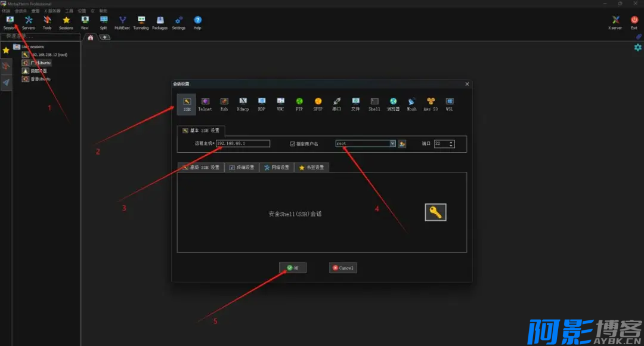The height and width of the screenshot is (346, 644).
Task: Switch to the 终端设置 tab
Action: 242,167
